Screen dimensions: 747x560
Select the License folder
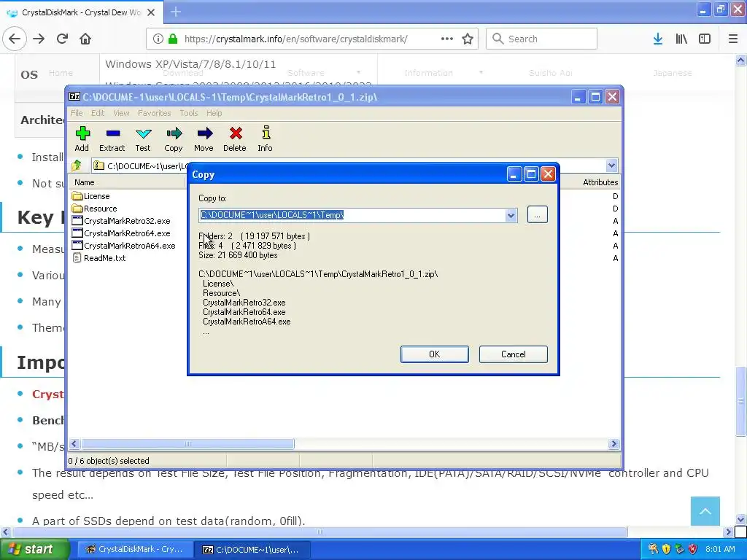[91, 196]
